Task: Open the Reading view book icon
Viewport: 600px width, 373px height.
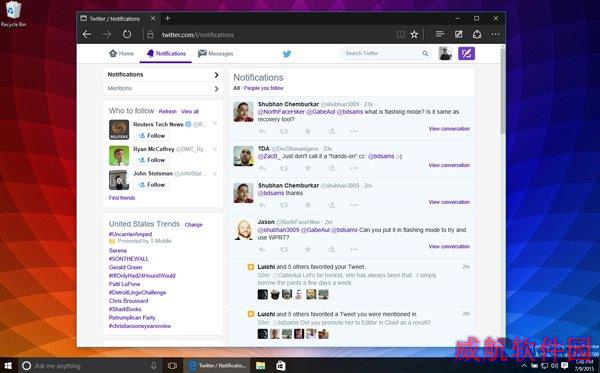Action: point(400,35)
